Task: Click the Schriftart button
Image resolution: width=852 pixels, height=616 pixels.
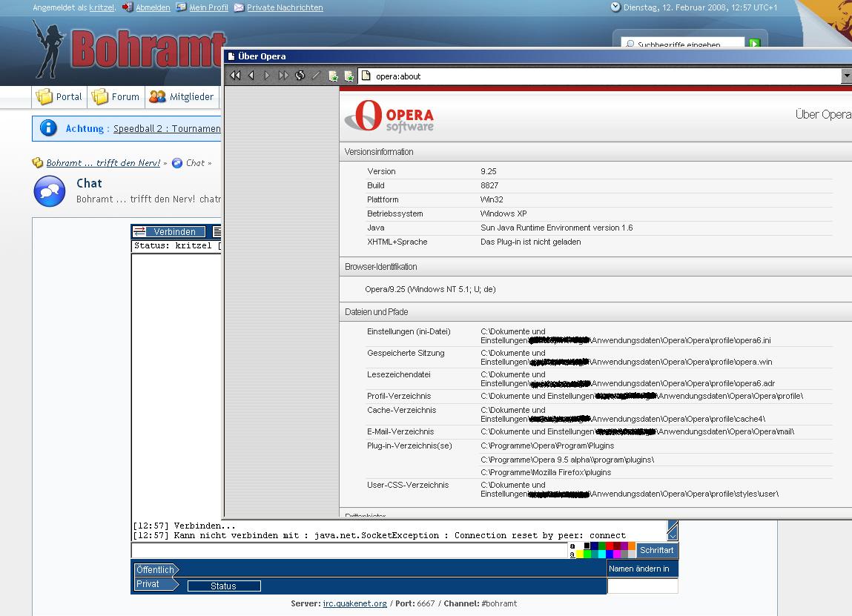Action: coord(657,551)
